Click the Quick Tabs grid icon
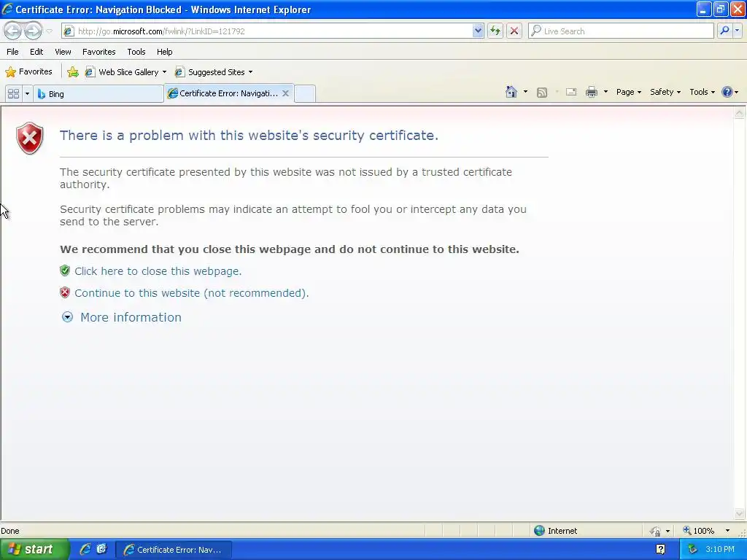Viewport: 747px width, 560px height. pyautogui.click(x=13, y=94)
